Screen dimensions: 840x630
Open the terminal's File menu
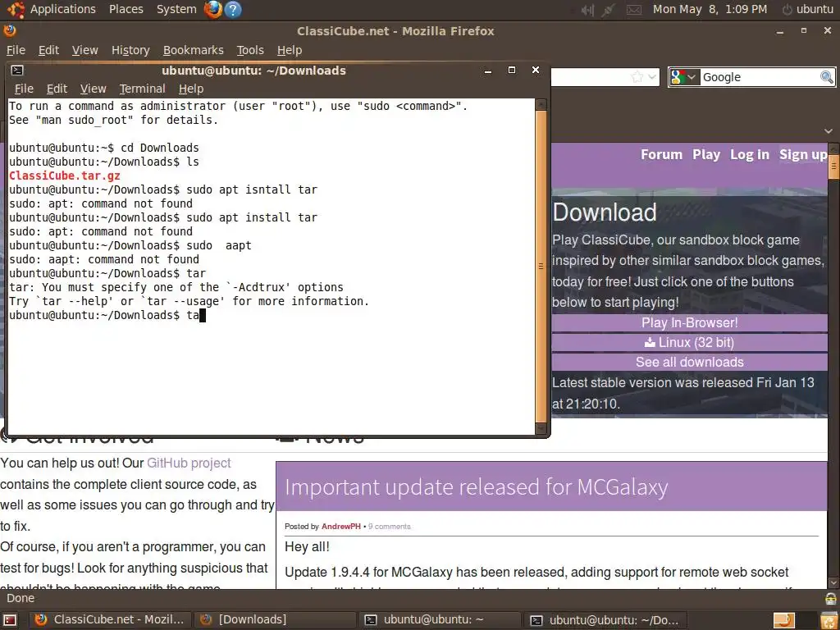click(24, 89)
